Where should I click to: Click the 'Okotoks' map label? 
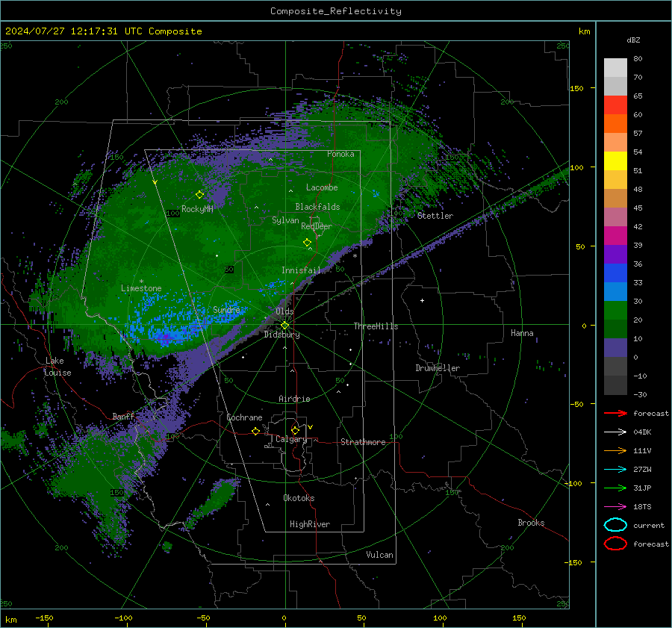[x=299, y=498]
